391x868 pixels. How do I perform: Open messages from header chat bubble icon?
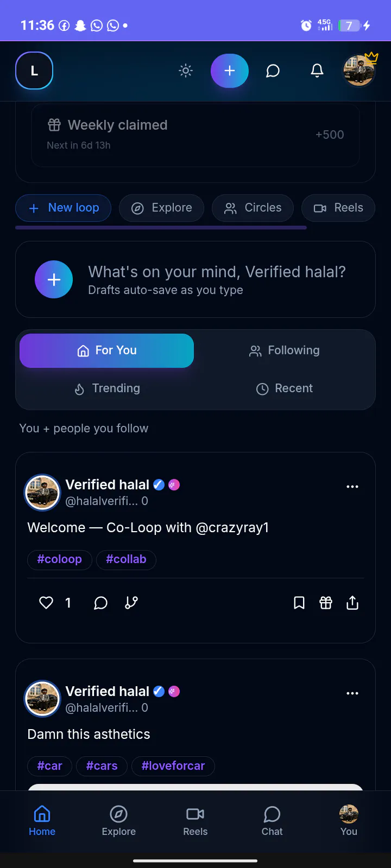[273, 71]
